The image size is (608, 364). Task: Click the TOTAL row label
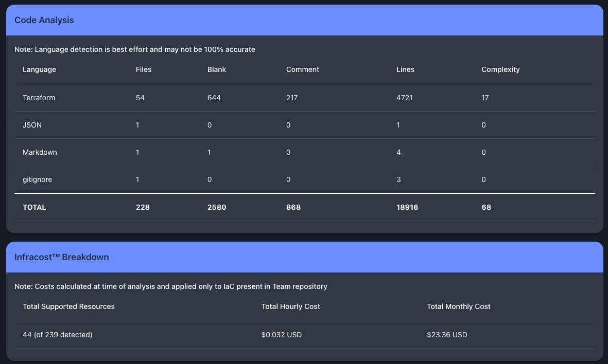[34, 207]
